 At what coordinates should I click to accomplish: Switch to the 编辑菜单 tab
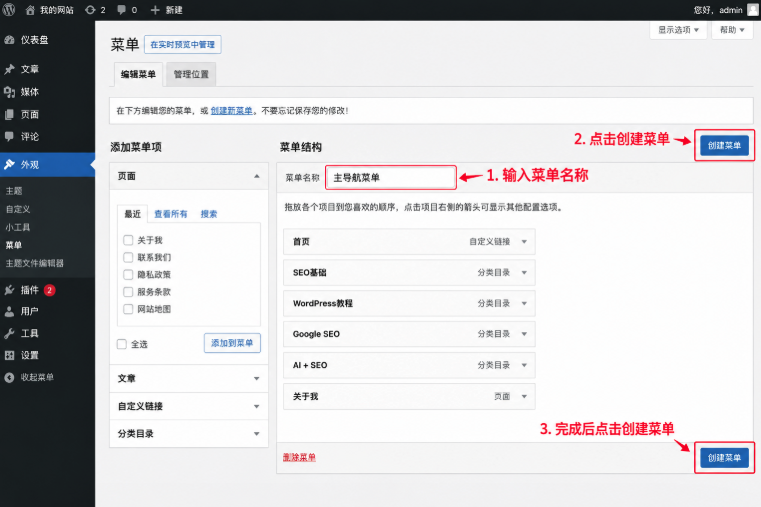coord(138,74)
